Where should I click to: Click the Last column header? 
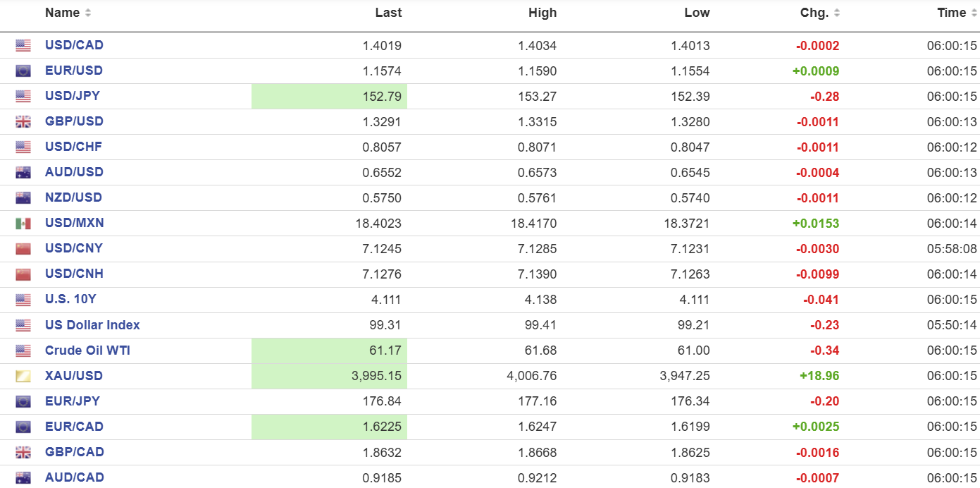(x=388, y=13)
